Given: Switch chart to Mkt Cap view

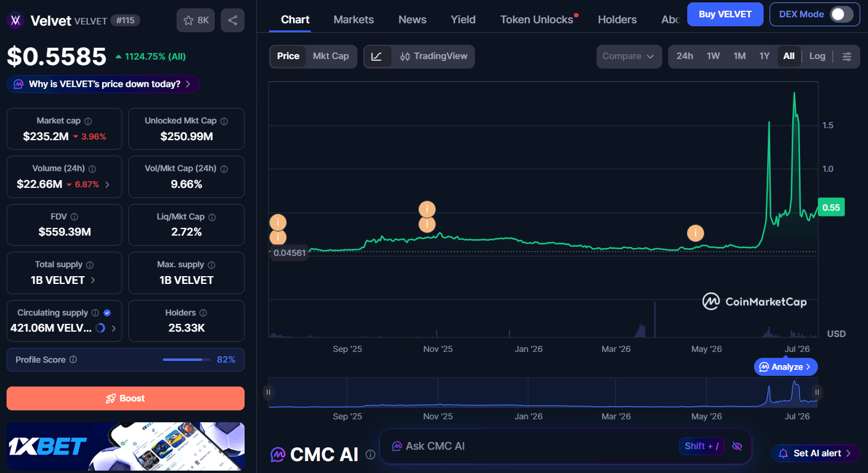Looking at the screenshot, I should click(330, 56).
